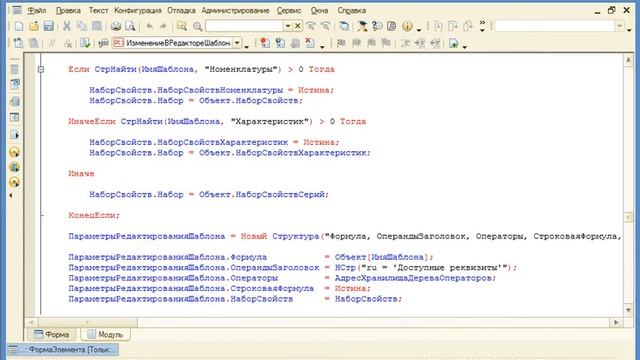Click the syntax check green checkmark icon
The image size is (640, 360).
click(85, 43)
